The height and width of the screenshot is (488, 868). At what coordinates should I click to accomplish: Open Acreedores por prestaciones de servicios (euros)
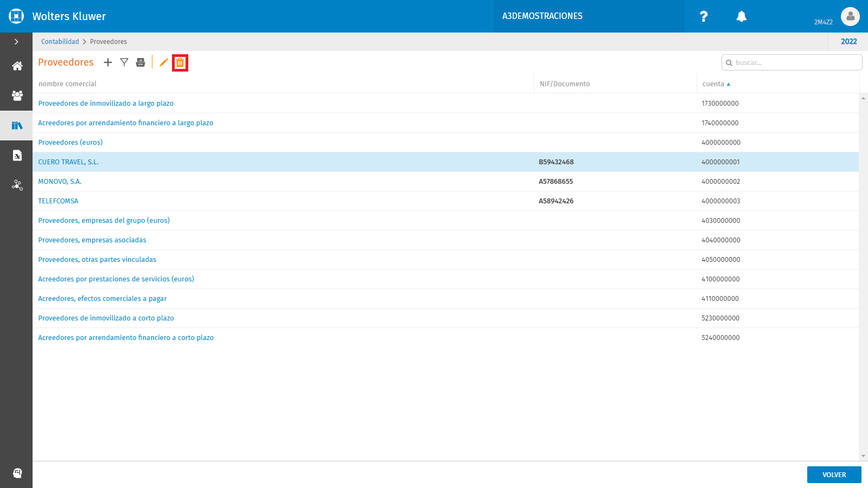(x=116, y=279)
